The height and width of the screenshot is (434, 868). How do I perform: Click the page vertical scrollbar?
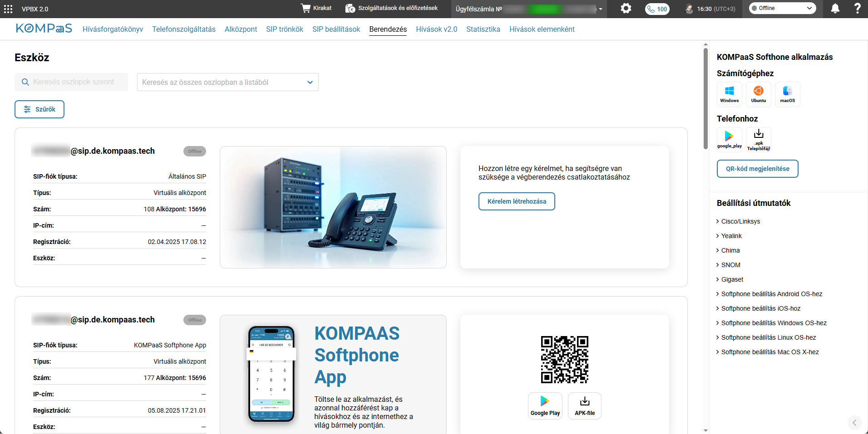[705, 98]
